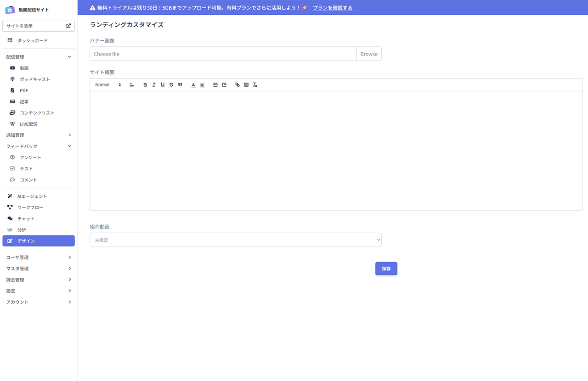
Task: Click the 保存 button
Action: [x=386, y=269]
